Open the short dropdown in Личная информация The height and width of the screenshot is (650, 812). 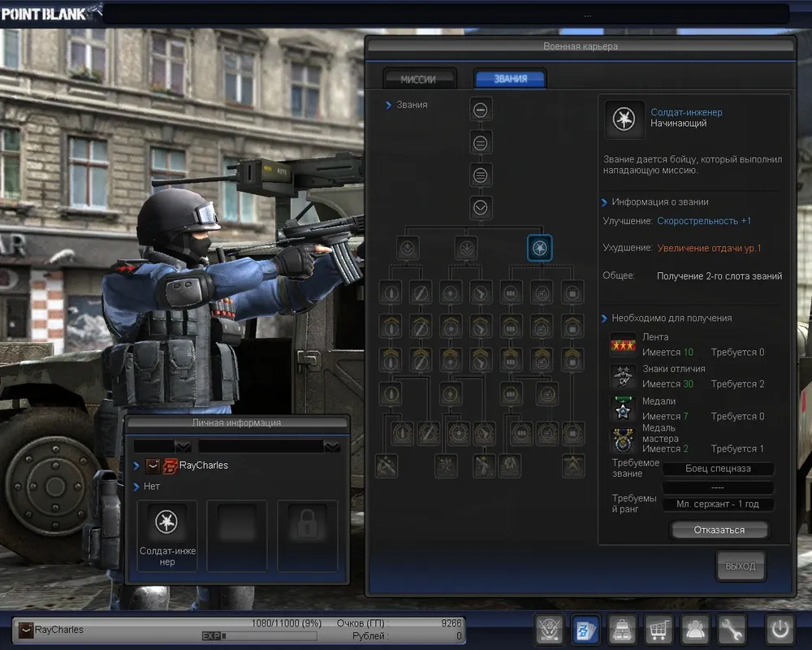184,446
